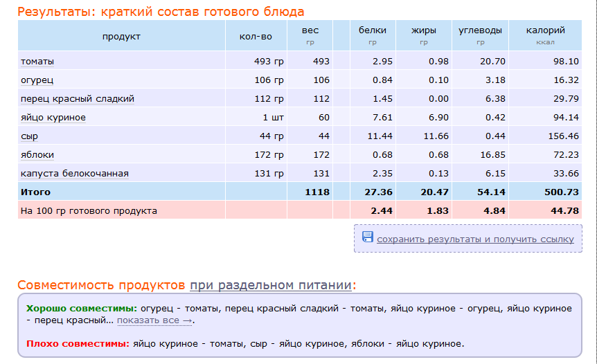The width and height of the screenshot is (597, 364).
Task: Click the 'продукт' column header
Action: 121,37
